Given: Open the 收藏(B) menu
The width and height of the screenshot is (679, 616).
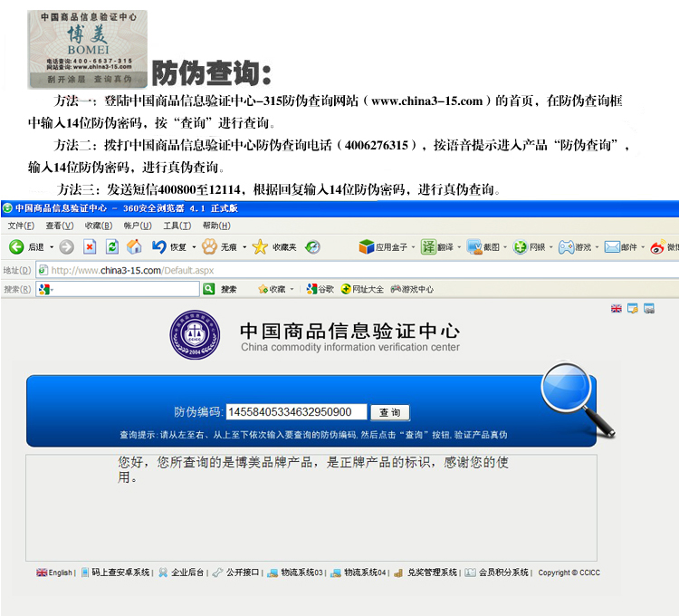Looking at the screenshot, I should (x=99, y=226).
